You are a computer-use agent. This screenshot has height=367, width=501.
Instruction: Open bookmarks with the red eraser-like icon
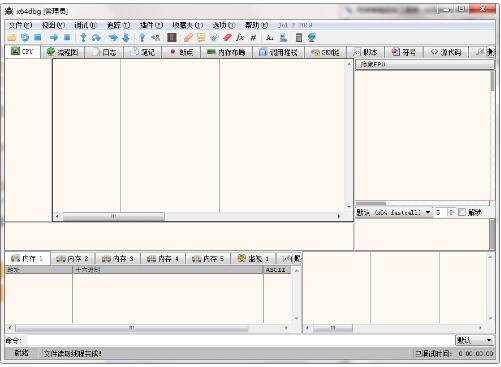(x=227, y=38)
